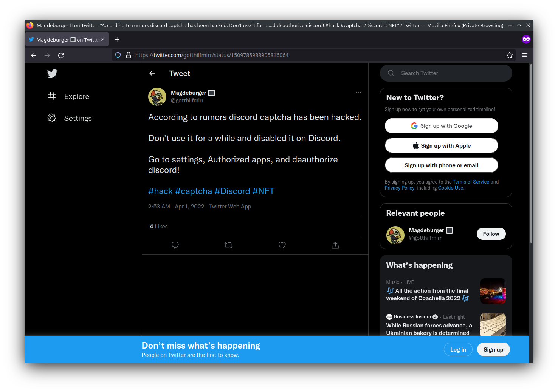Open the Terms of Service link

point(471,182)
